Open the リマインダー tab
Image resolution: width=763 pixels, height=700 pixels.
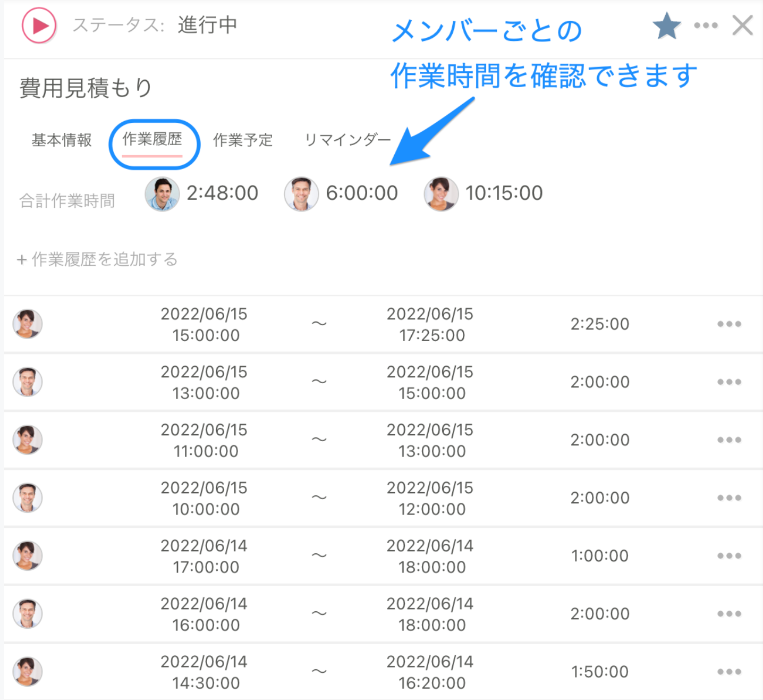347,139
